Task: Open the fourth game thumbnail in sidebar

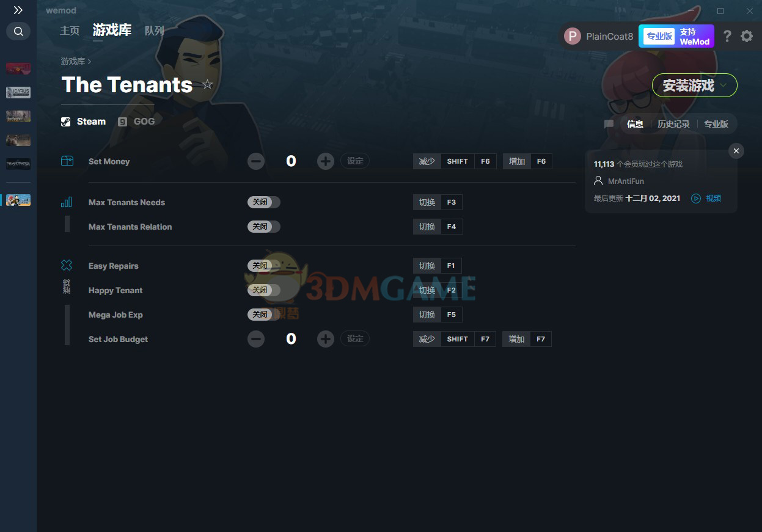Action: pyautogui.click(x=18, y=140)
